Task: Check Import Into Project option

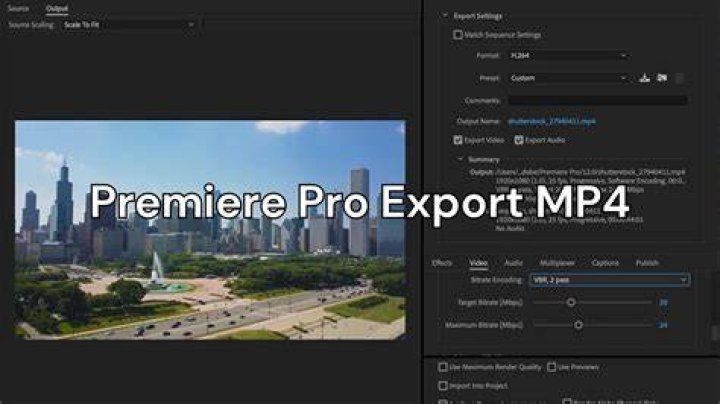Action: click(x=443, y=386)
